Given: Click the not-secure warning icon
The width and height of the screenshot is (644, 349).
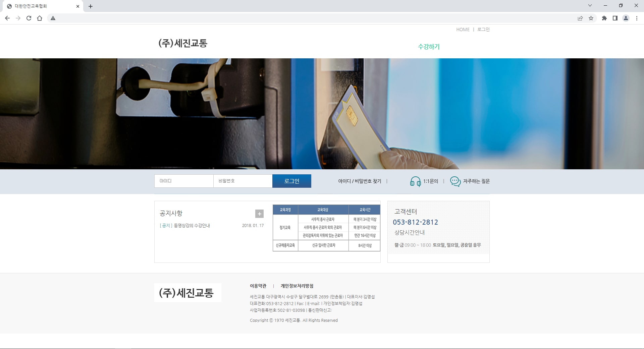Looking at the screenshot, I should point(53,18).
